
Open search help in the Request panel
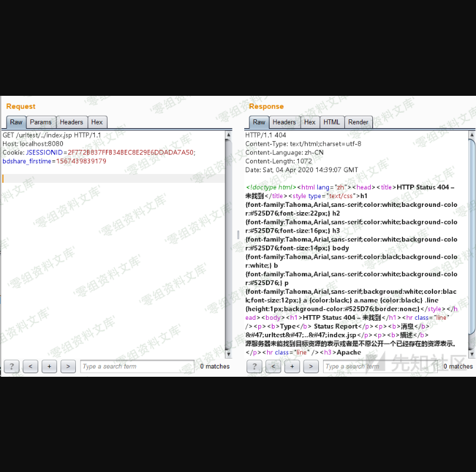[x=11, y=366]
